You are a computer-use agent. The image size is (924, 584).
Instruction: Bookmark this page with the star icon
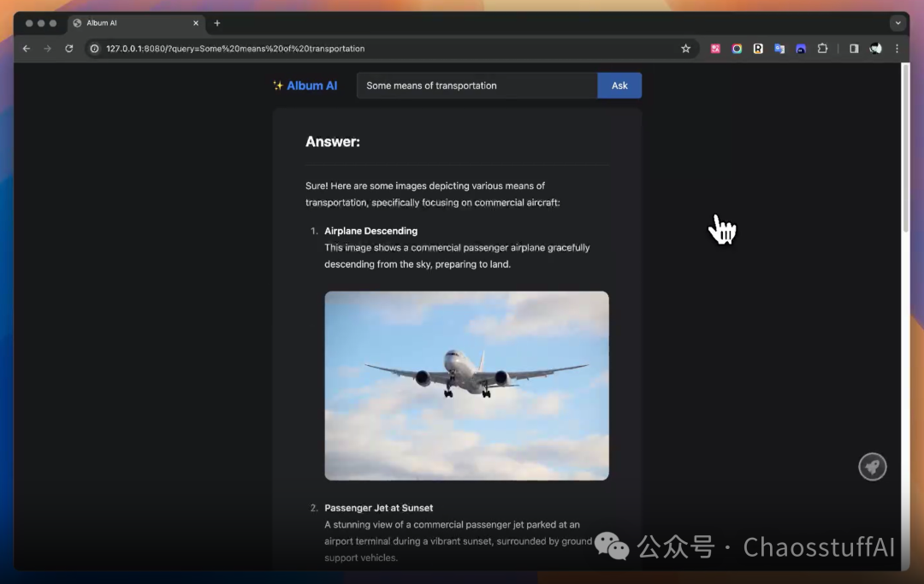[x=685, y=49]
